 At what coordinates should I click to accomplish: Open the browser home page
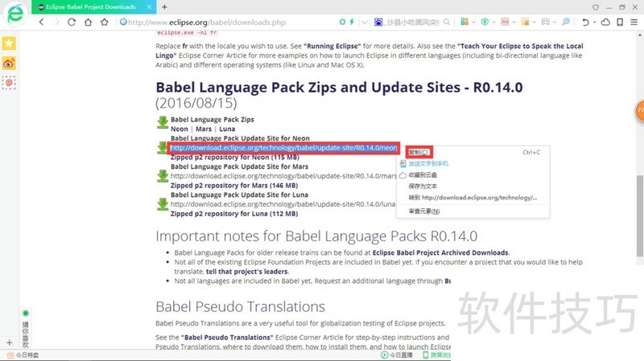tap(88, 23)
